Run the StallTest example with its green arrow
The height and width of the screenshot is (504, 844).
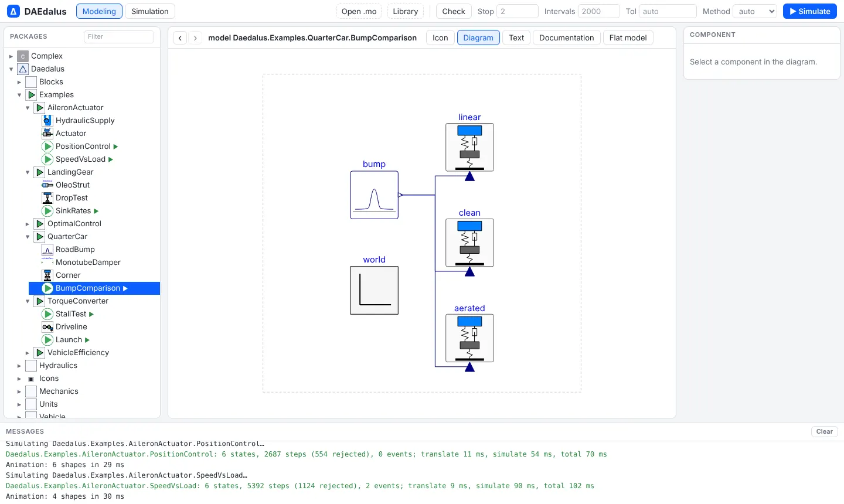(x=91, y=315)
